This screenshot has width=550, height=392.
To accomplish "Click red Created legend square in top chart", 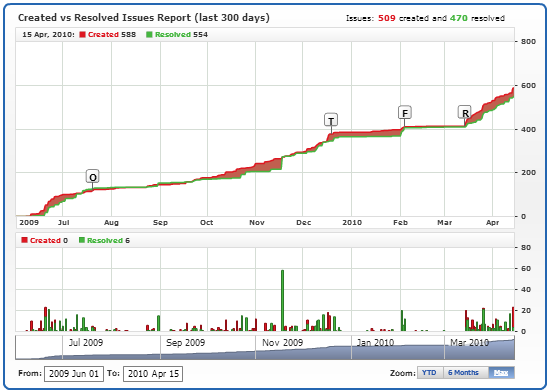I will [82, 35].
